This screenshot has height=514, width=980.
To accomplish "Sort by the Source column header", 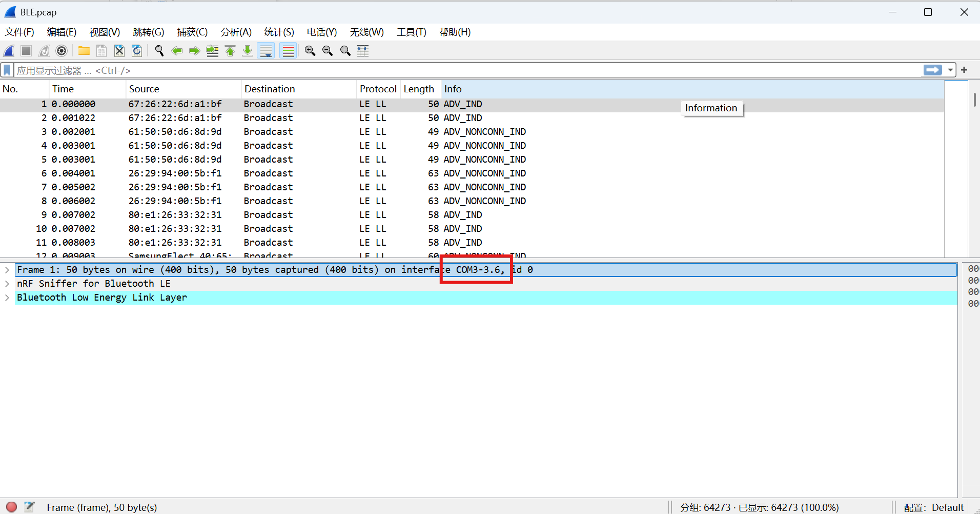I will (183, 89).
